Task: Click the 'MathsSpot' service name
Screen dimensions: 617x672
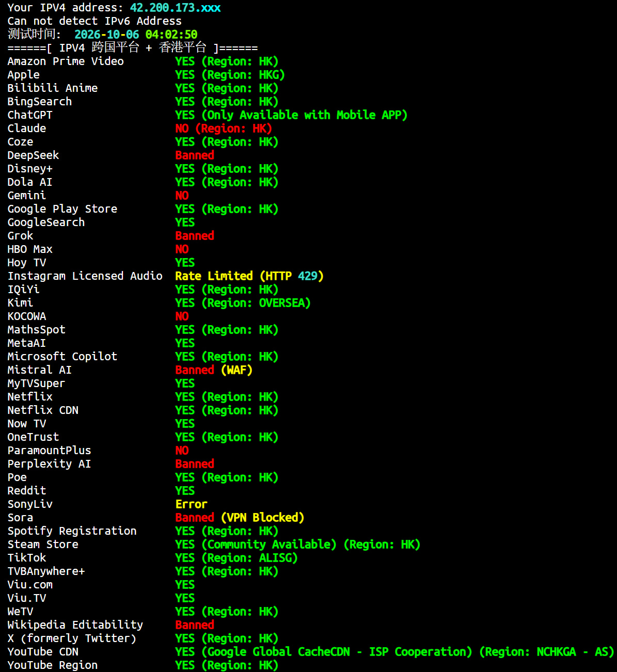Action: tap(37, 330)
